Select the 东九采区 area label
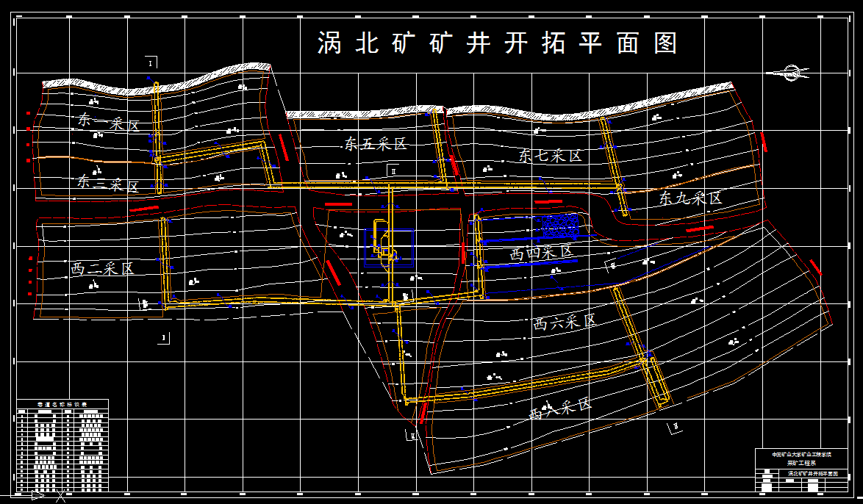The height and width of the screenshot is (504, 863). coord(690,198)
